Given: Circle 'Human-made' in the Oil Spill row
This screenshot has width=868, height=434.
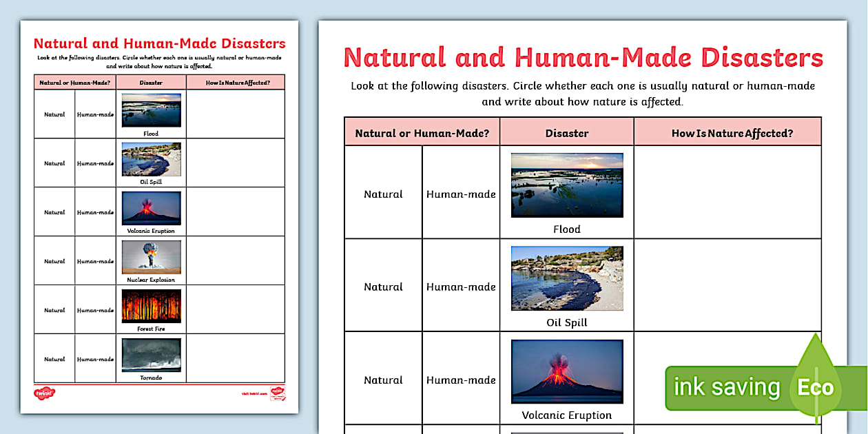Looking at the screenshot, I should [461, 287].
